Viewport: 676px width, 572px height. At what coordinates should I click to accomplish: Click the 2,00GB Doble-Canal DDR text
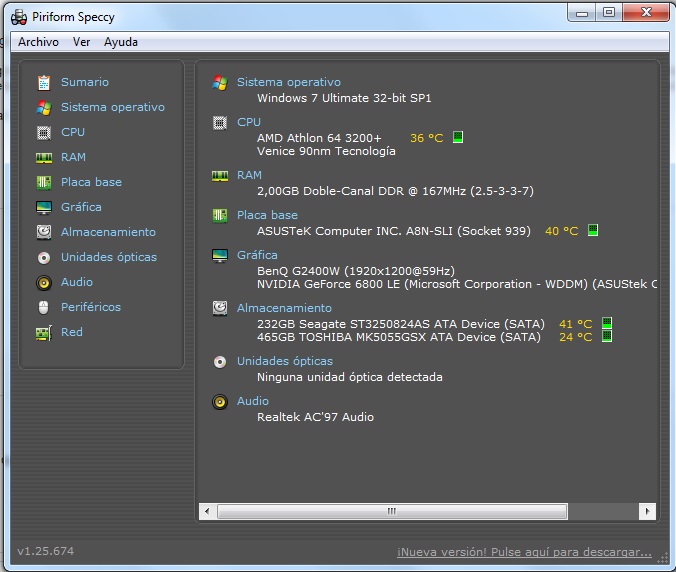coord(395,191)
